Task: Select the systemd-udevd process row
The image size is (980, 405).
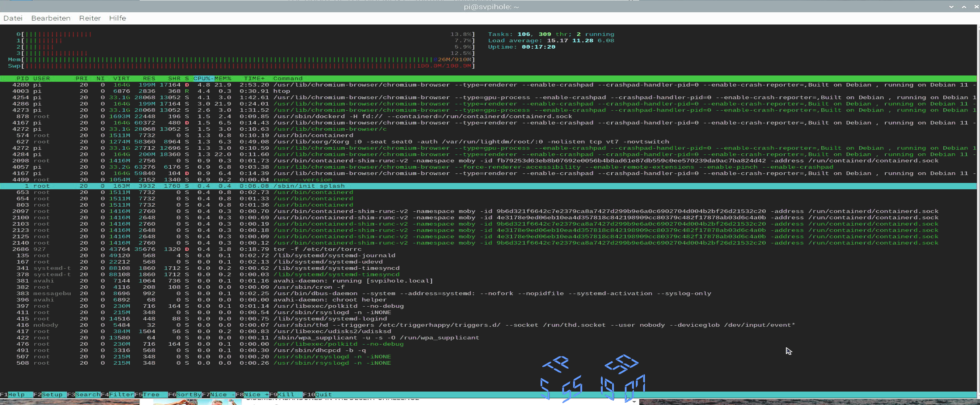Action: click(488, 262)
